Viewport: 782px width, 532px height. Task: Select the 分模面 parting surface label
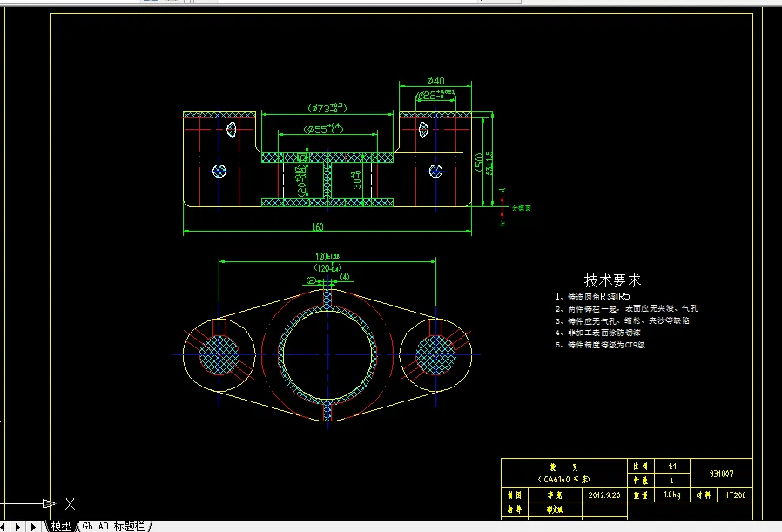(522, 208)
